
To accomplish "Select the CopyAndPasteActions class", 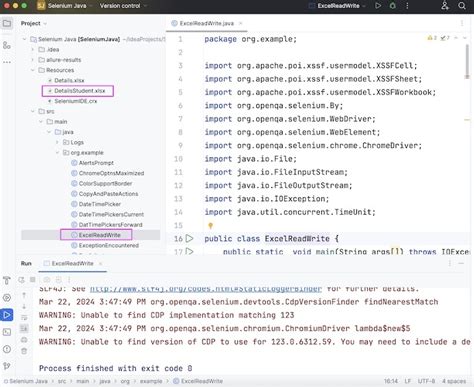I will pos(108,194).
